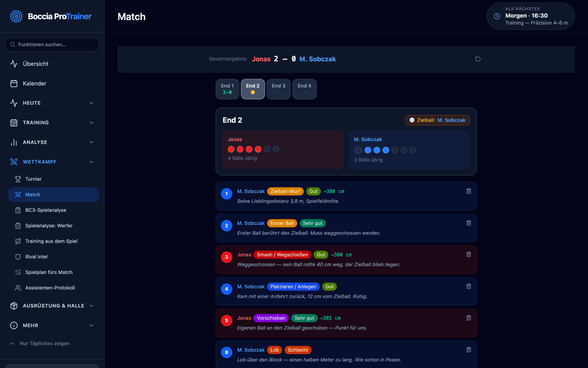The width and height of the screenshot is (588, 368).
Task: Click the Training aus dem Spiel icon
Action: point(18,241)
